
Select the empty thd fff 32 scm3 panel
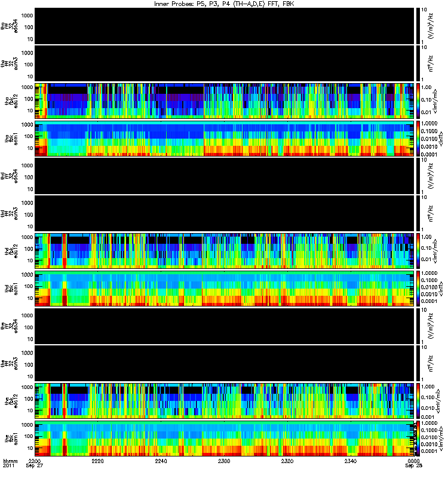(225, 213)
